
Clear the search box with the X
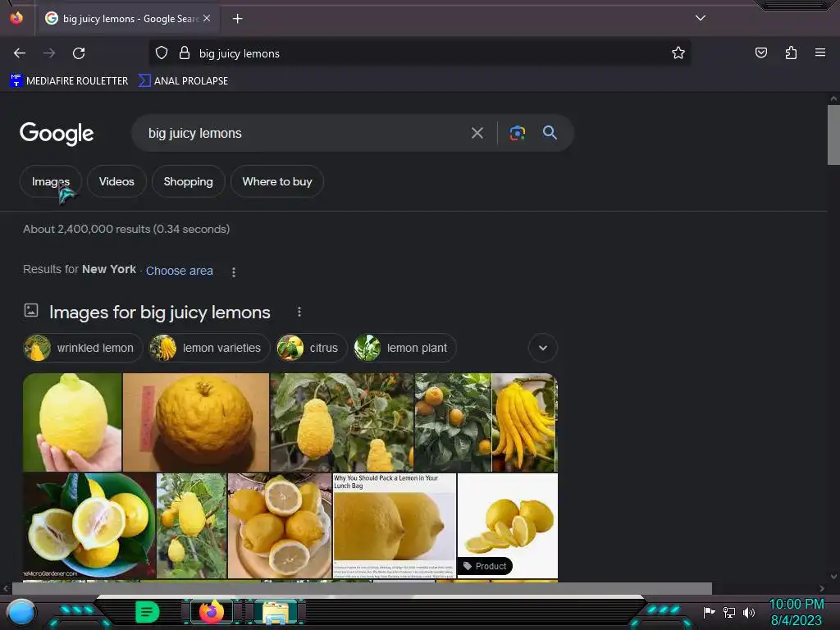click(x=477, y=133)
